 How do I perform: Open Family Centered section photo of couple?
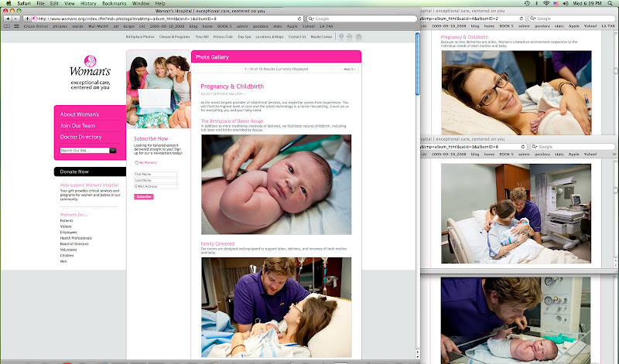[x=276, y=308]
